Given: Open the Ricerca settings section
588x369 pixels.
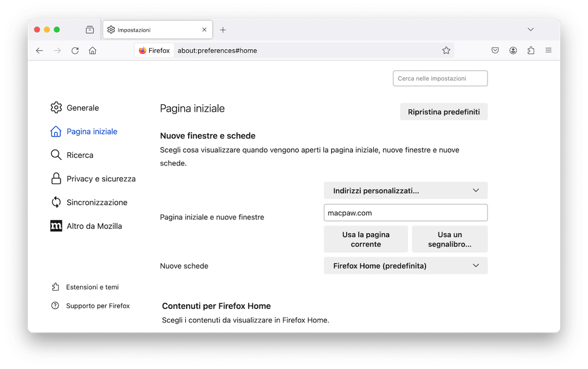Looking at the screenshot, I should coord(72,155).
